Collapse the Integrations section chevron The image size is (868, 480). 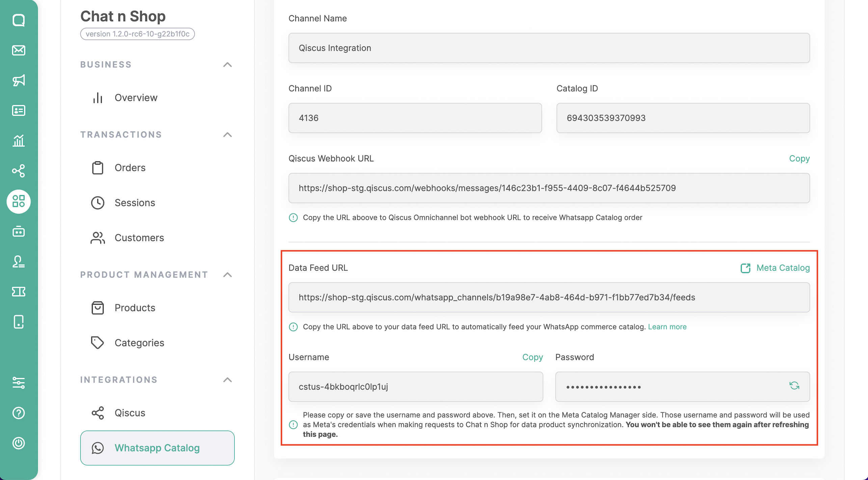point(227,380)
